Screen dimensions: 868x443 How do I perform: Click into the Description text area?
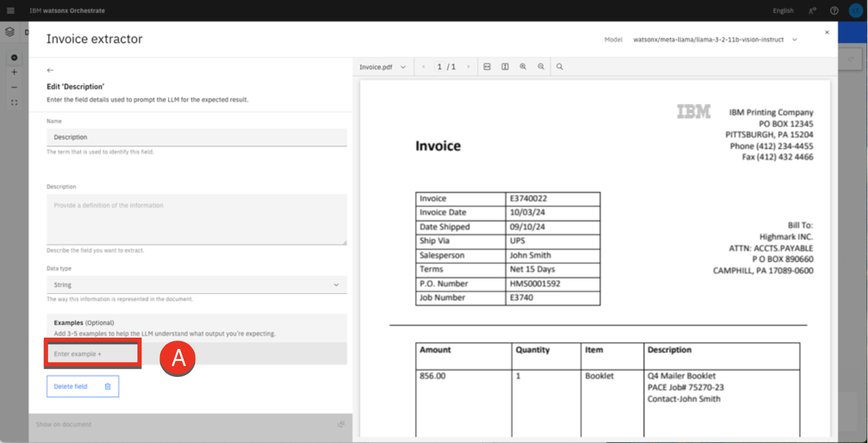[196, 219]
